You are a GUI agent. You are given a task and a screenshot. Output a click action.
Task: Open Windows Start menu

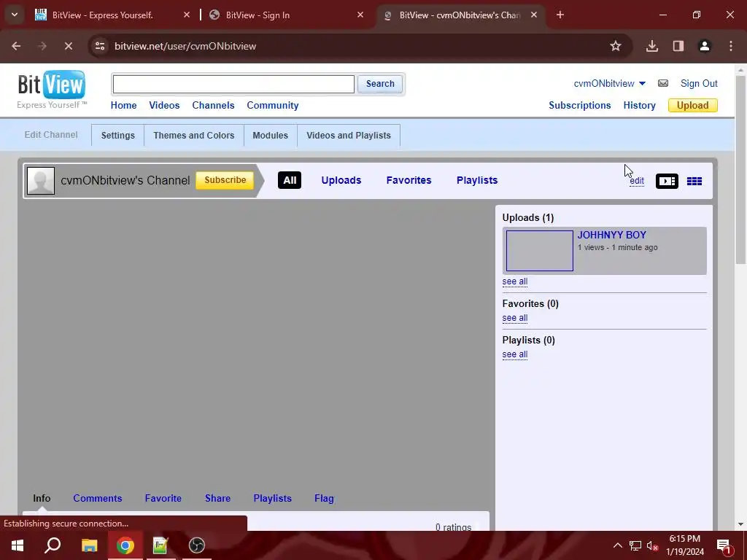(18, 545)
